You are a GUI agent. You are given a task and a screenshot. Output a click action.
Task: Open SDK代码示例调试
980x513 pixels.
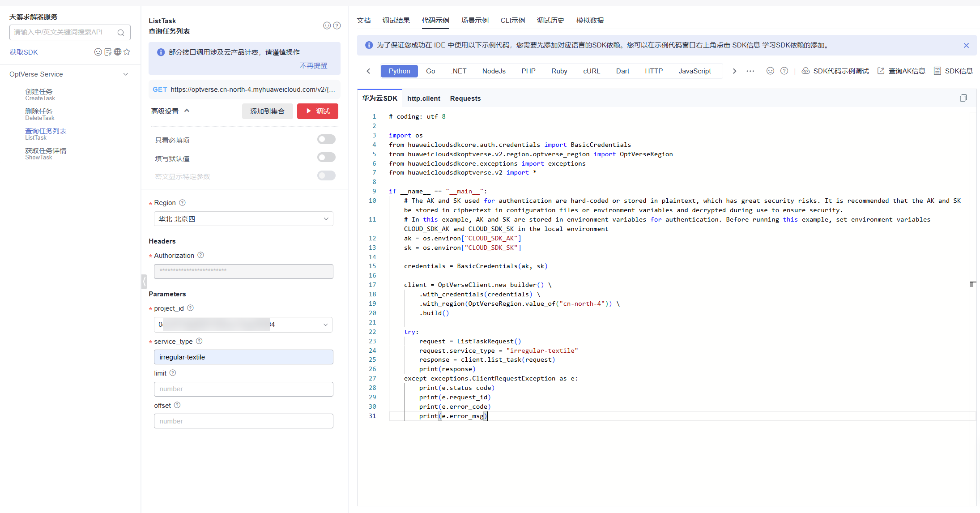(x=835, y=71)
